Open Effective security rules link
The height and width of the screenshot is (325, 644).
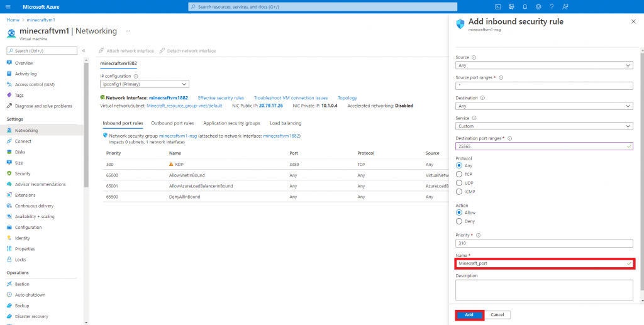click(221, 98)
